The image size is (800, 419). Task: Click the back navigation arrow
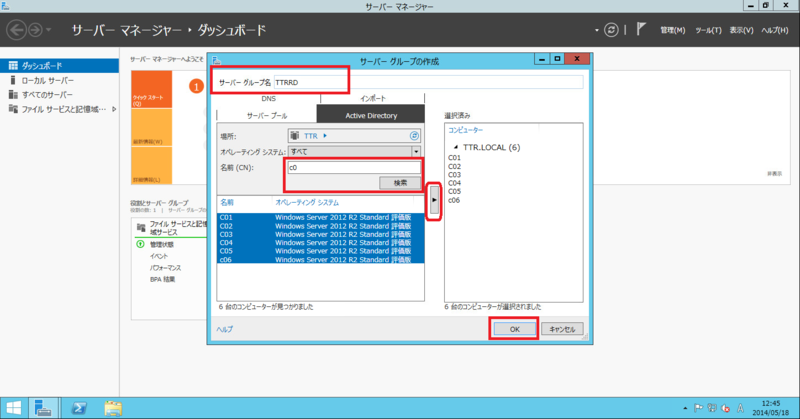(x=16, y=30)
